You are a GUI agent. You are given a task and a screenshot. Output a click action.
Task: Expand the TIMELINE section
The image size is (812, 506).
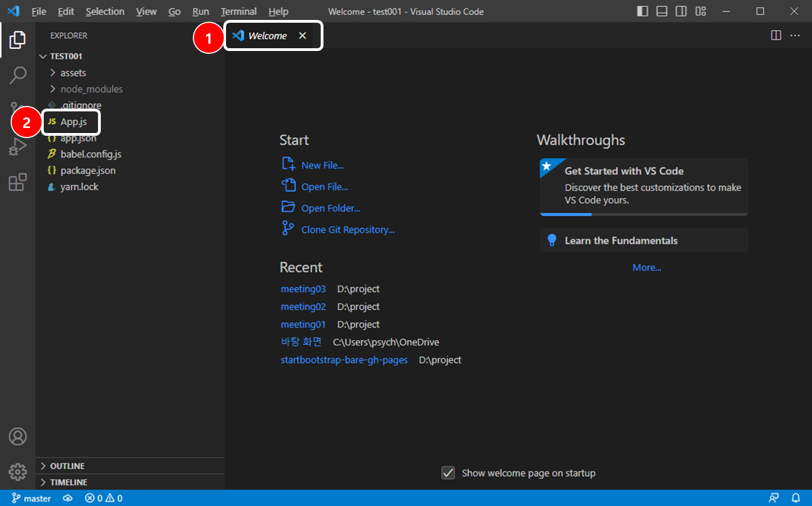coord(130,482)
